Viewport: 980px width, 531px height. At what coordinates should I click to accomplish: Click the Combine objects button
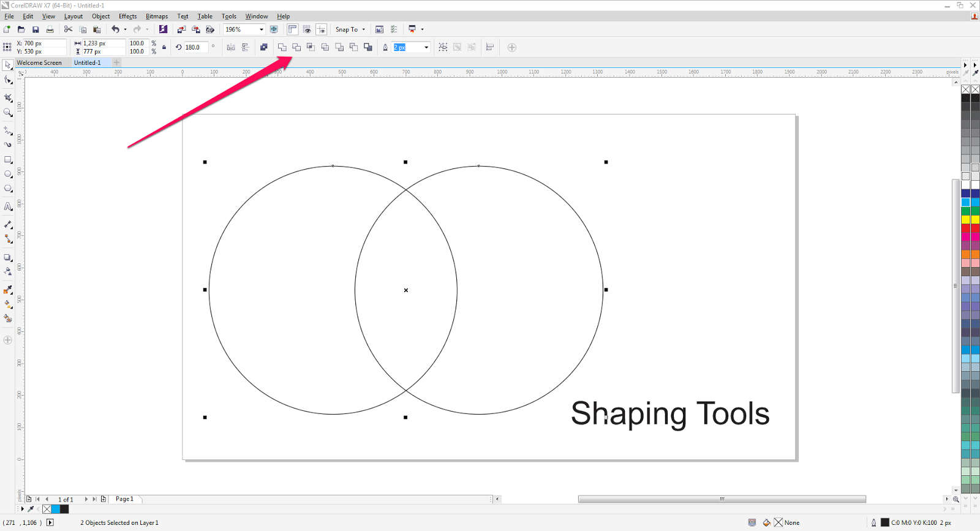tap(264, 47)
